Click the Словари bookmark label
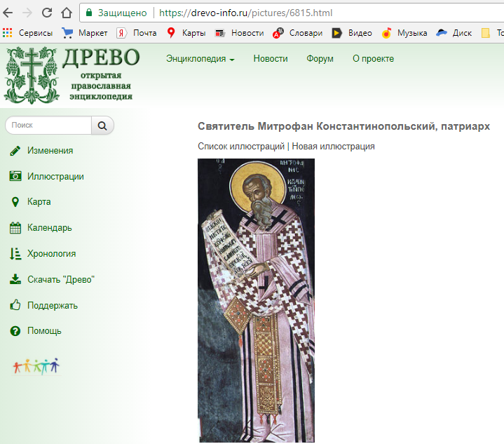 tap(306, 33)
